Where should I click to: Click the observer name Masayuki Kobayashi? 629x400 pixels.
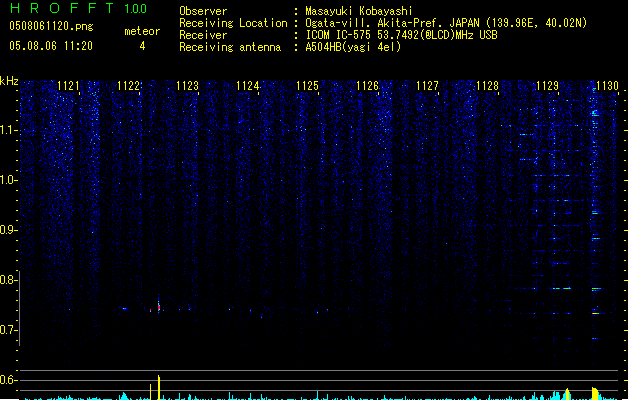click(359, 11)
